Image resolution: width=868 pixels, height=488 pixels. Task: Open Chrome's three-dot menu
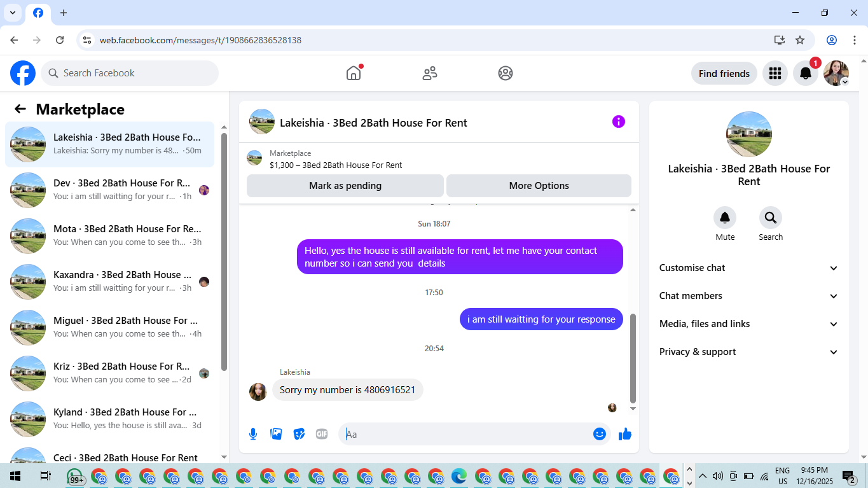853,40
